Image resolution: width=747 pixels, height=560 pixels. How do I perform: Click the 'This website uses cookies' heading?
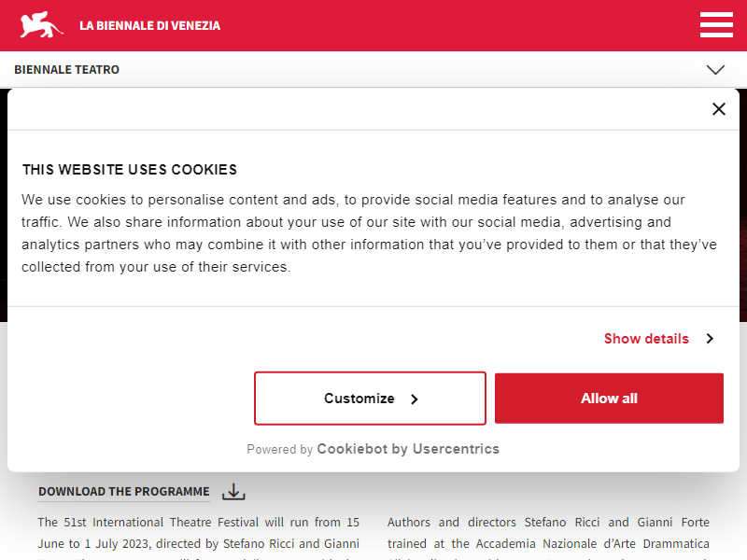point(130,170)
